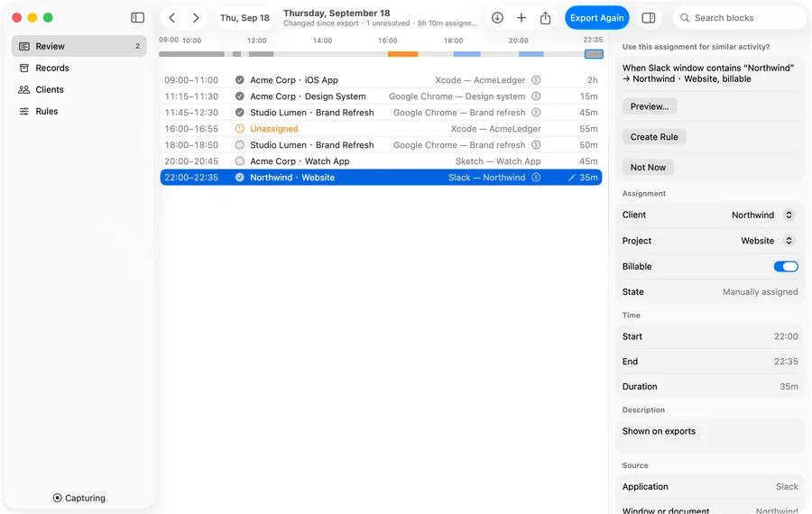Viewport: 812px width, 514px height.
Task: Click the 20:00 blue timeline segment
Action: (x=531, y=54)
